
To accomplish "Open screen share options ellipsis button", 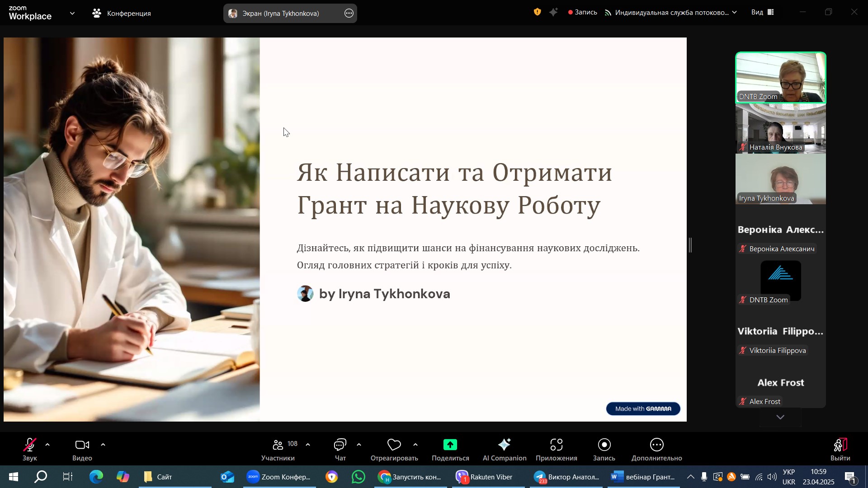I will (349, 14).
